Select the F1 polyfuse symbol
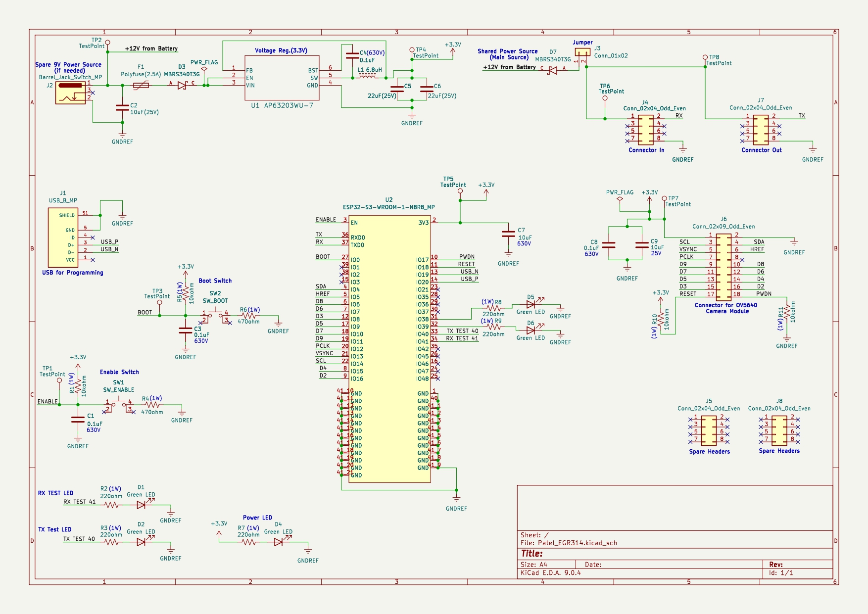The width and height of the screenshot is (868, 614). [141, 86]
